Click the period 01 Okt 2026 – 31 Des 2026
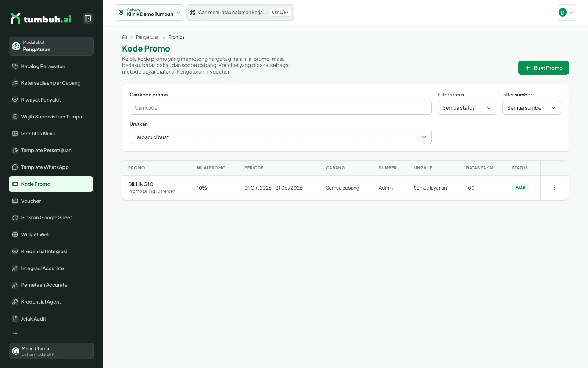 coord(273,188)
